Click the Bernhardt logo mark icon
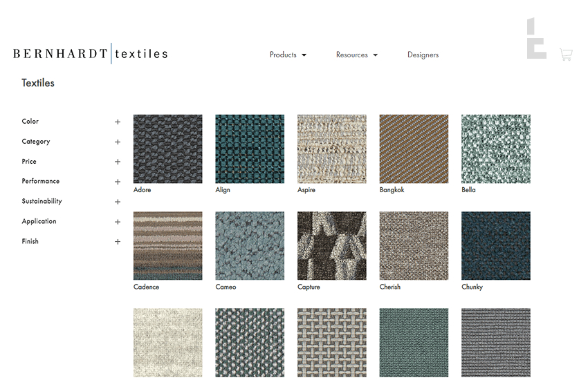Viewport: 588px width, 380px height. pos(536,39)
